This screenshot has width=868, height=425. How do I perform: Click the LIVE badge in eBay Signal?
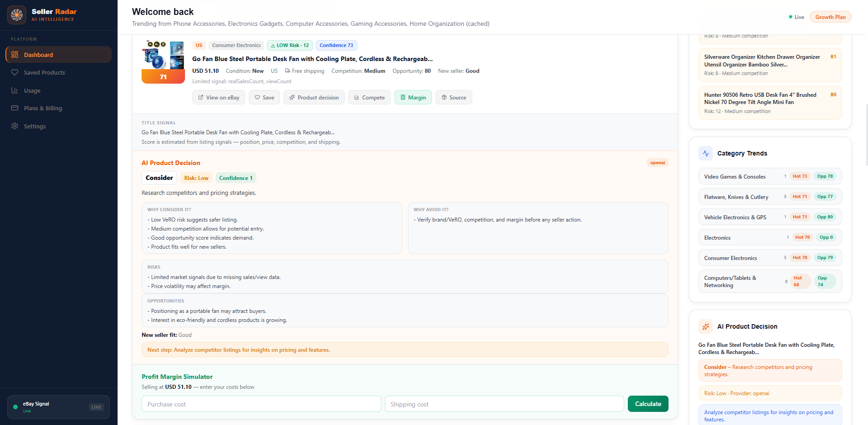[x=96, y=407]
